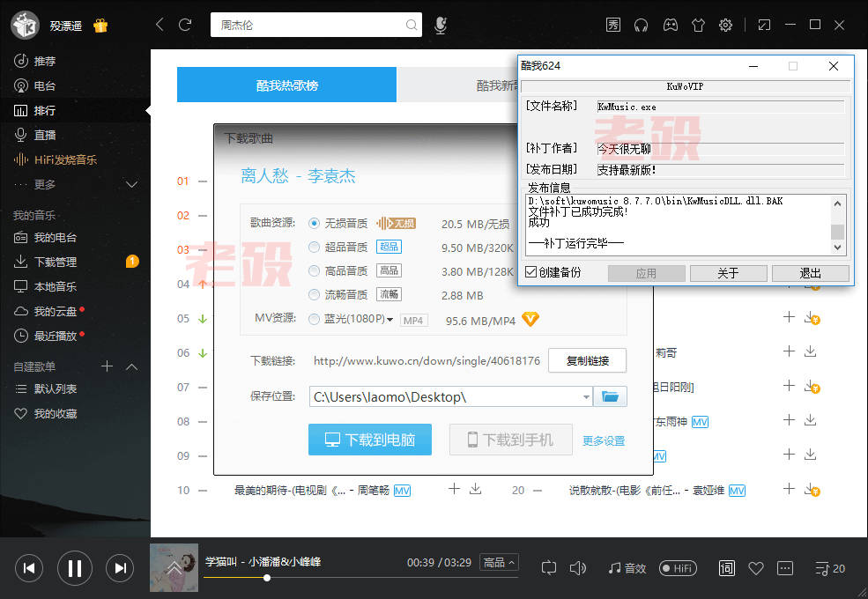Screen dimensions: 868x599
Task: Click the headphones icon in top bar
Action: click(x=641, y=25)
